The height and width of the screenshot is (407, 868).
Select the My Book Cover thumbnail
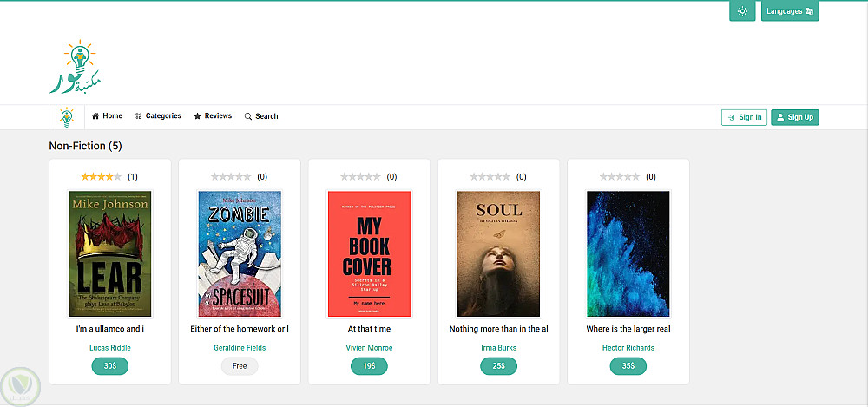pyautogui.click(x=369, y=253)
